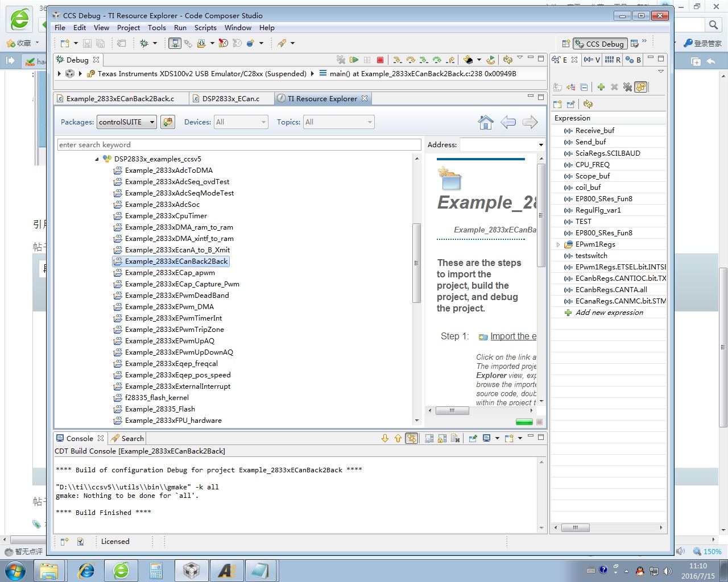The width and height of the screenshot is (728, 582).
Task: Click the Step Over icon in Debug toolbar
Action: 410,60
